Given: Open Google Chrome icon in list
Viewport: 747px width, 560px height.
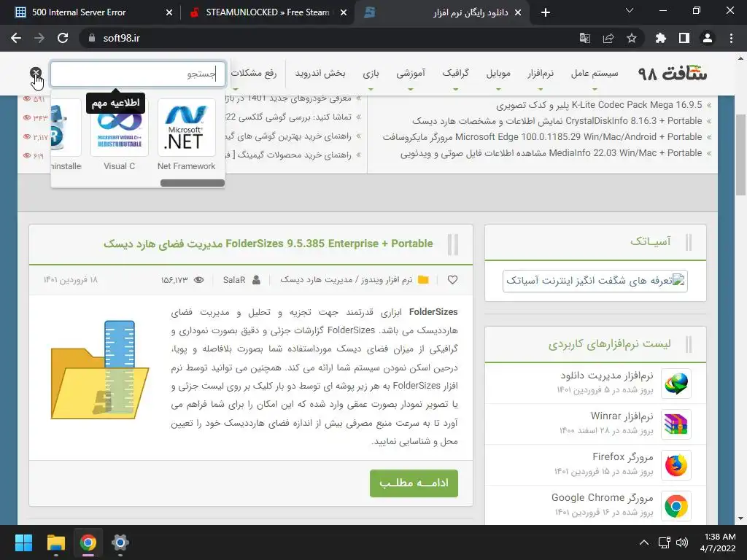Looking at the screenshot, I should click(x=676, y=506).
